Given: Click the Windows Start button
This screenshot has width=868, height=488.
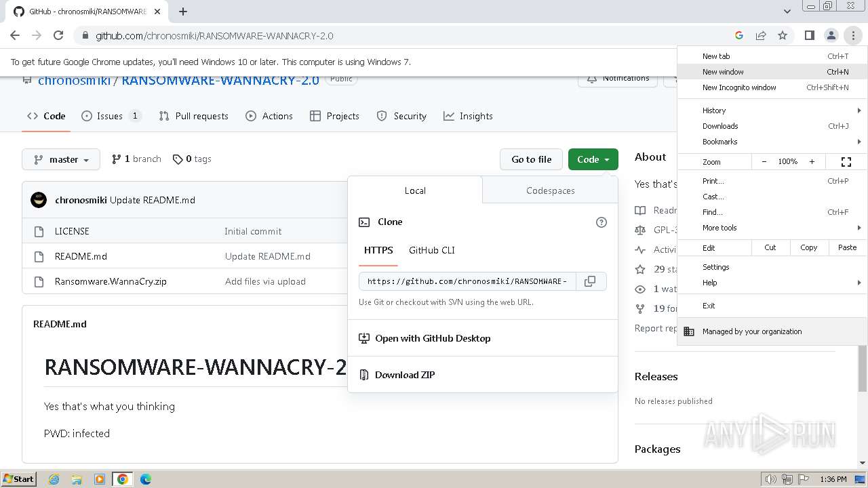Looking at the screenshot, I should (18, 479).
